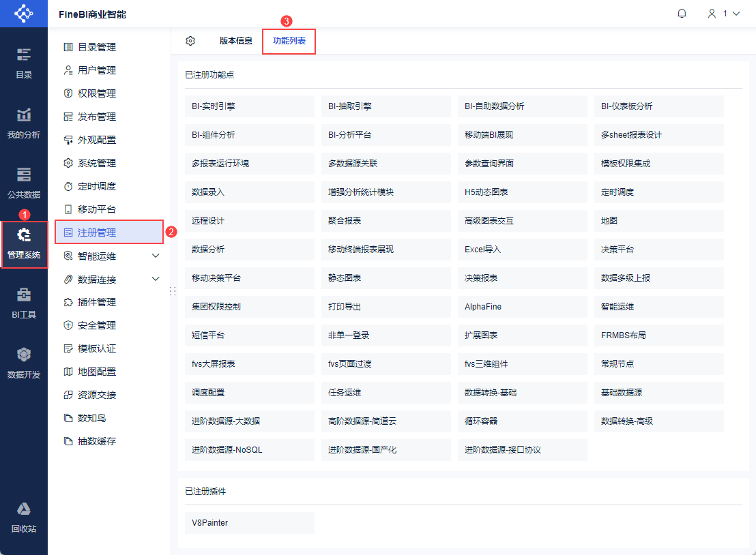Click the FRMBS布局 feature item
The image size is (756, 555).
tap(659, 335)
